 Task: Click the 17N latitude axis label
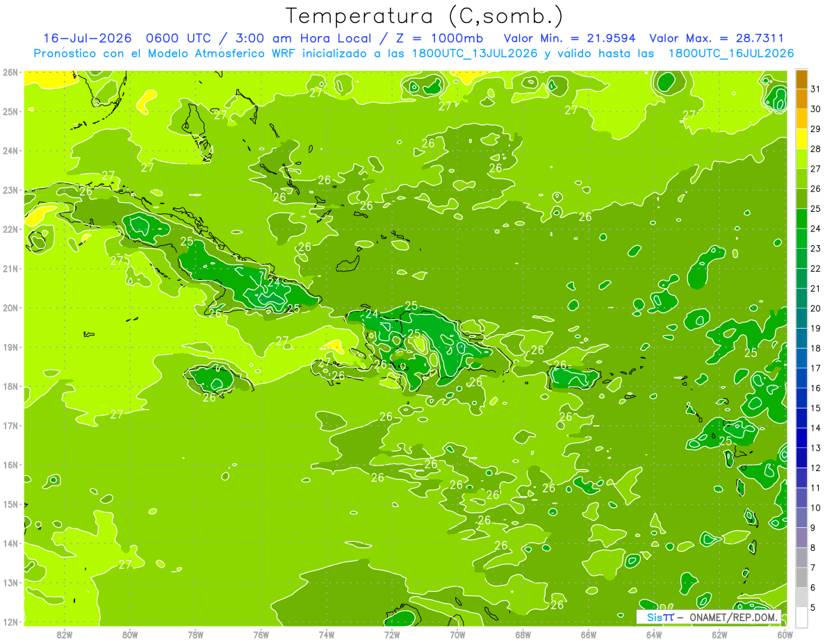click(x=10, y=425)
